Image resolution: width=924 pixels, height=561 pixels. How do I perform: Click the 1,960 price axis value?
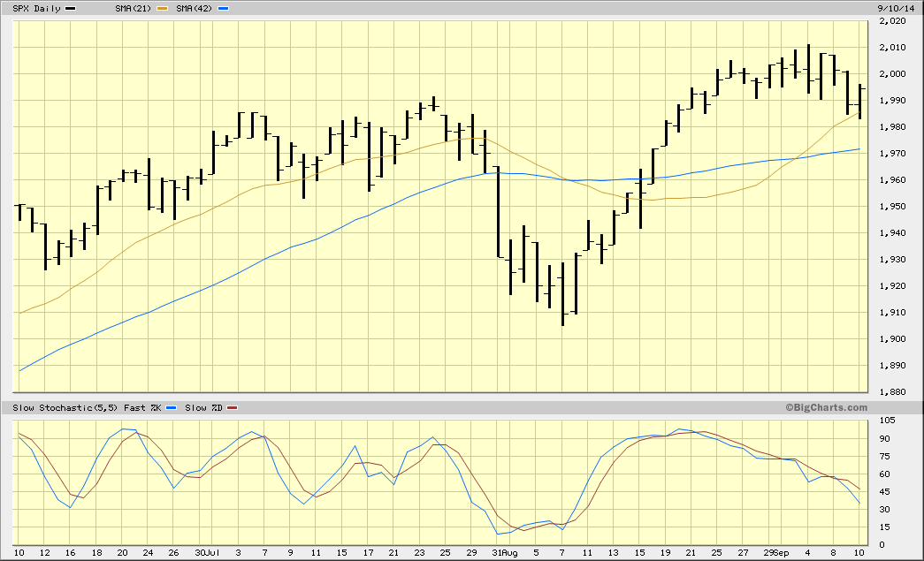coord(892,180)
